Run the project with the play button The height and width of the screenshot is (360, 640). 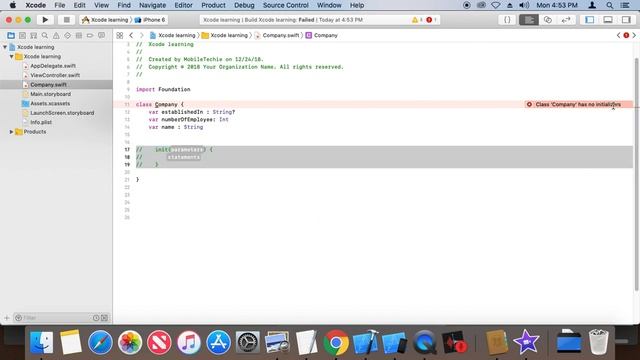(45, 20)
